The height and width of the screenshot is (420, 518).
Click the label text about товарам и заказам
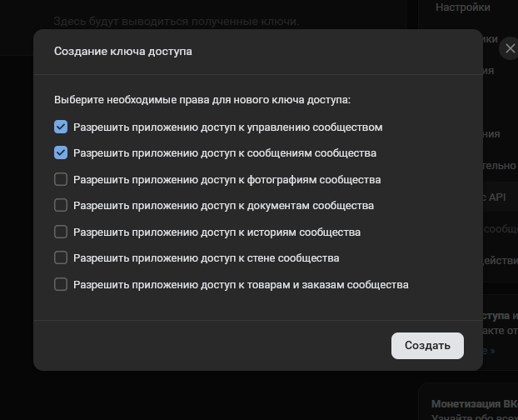pos(241,284)
